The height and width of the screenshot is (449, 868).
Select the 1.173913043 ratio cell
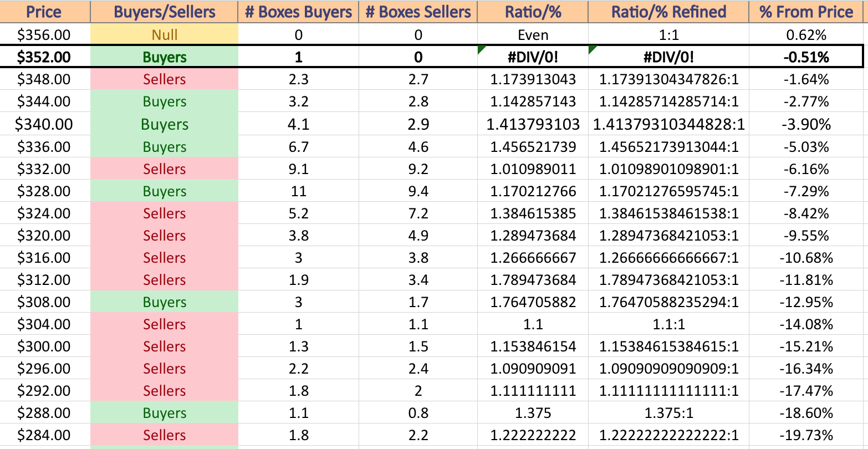click(x=533, y=79)
